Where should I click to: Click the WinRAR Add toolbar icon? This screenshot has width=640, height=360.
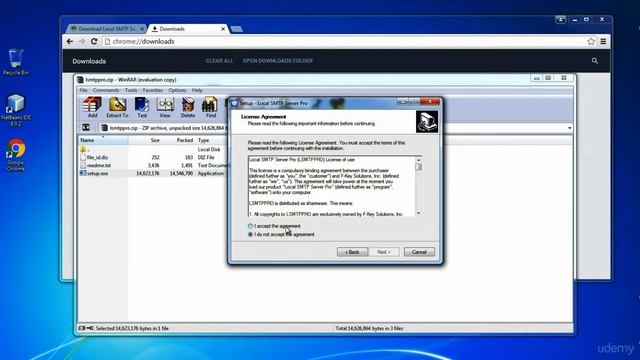92,107
